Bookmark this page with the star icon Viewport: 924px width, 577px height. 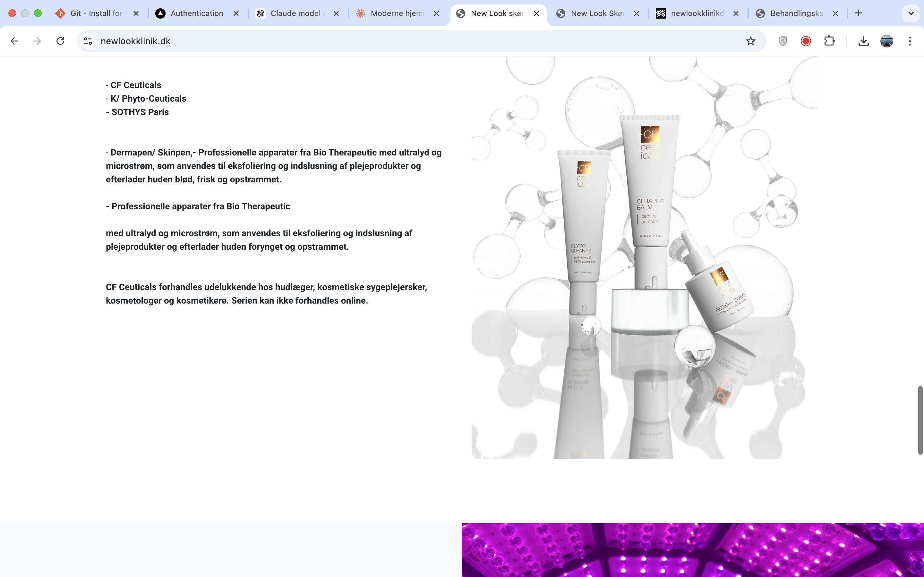pos(750,41)
